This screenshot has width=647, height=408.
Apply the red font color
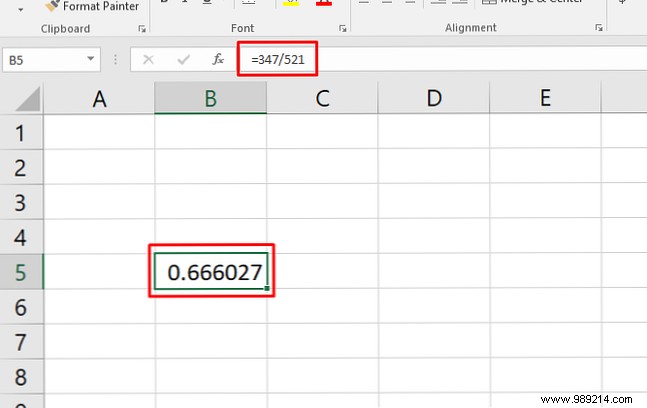pos(324,3)
